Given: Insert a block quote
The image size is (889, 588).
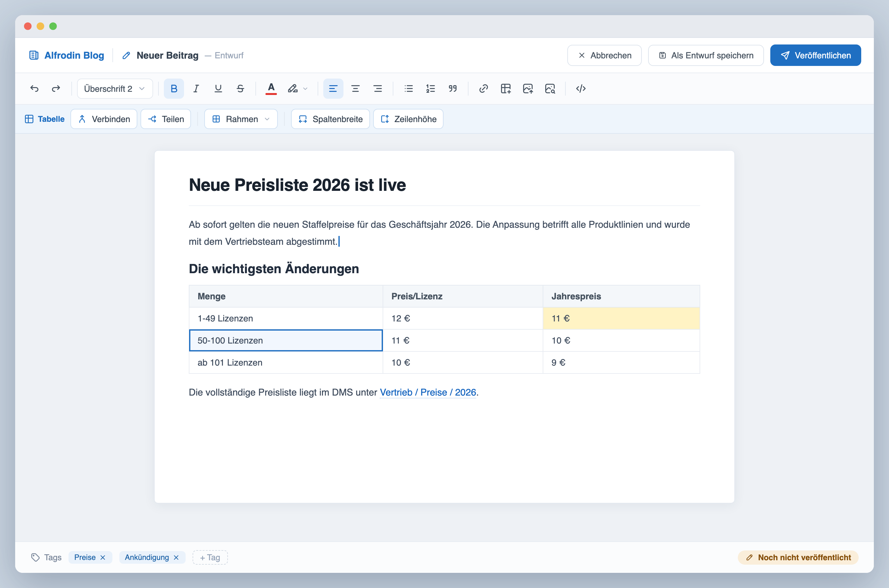Looking at the screenshot, I should (x=453, y=89).
